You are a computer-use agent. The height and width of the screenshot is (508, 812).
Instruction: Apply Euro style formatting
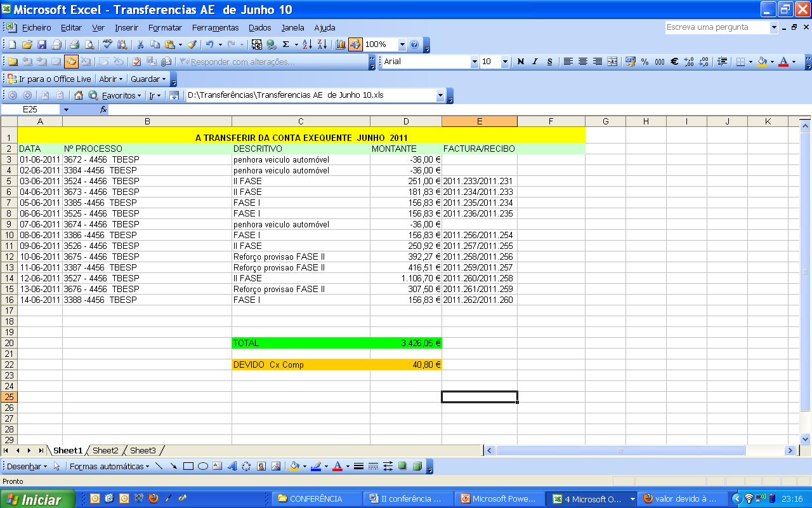[x=674, y=62]
